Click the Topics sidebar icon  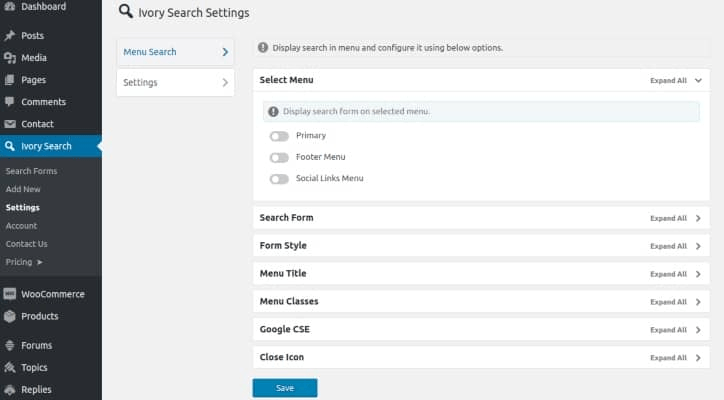pos(9,367)
